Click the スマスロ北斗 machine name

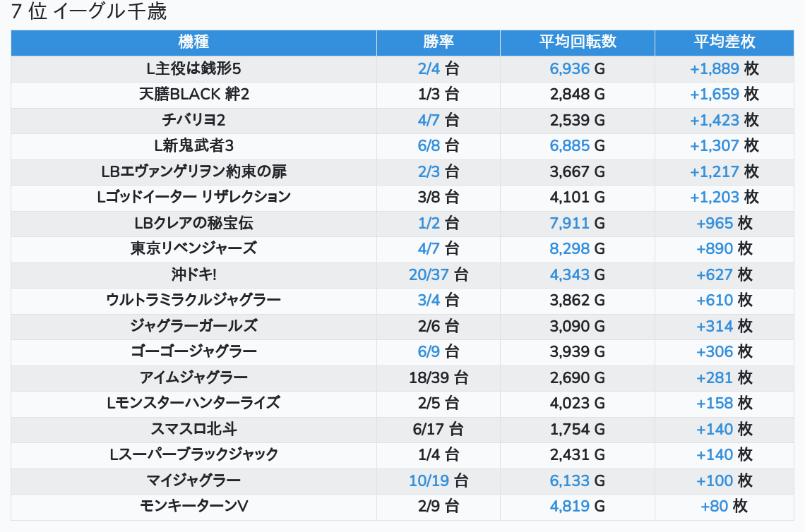click(193, 429)
